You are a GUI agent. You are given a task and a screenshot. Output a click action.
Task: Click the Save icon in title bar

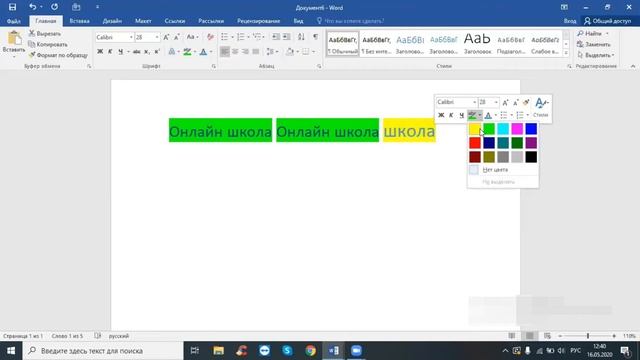[x=12, y=7]
